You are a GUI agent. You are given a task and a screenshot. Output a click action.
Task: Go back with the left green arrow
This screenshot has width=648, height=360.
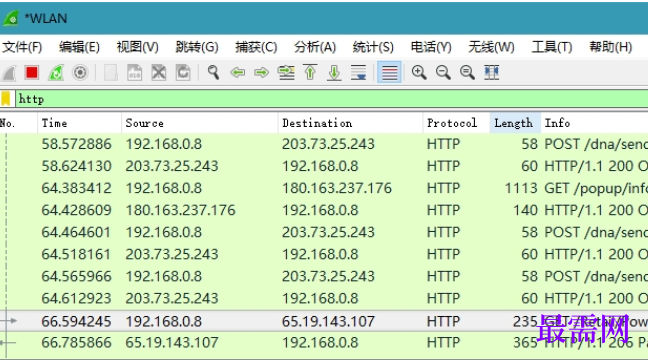[x=237, y=73]
